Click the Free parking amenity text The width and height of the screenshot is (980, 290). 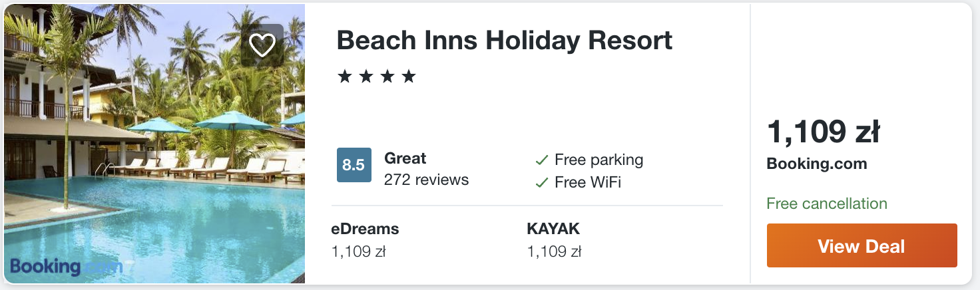pyautogui.click(x=599, y=160)
